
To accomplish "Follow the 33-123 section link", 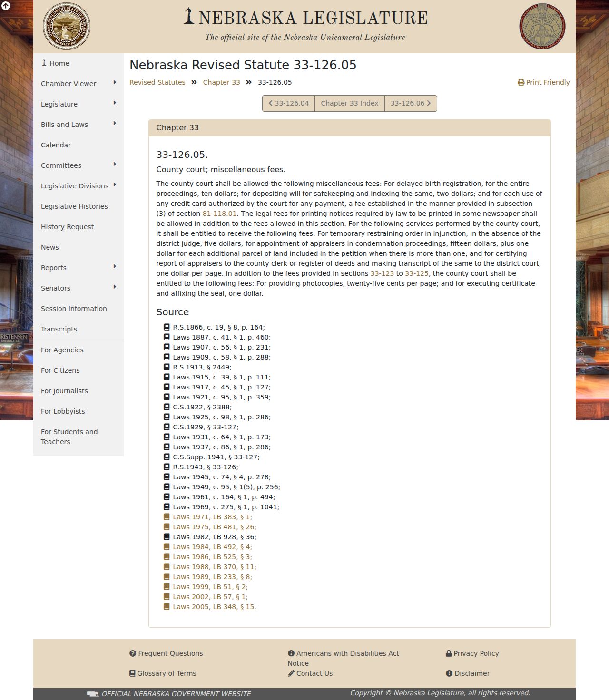I will click(x=382, y=273).
